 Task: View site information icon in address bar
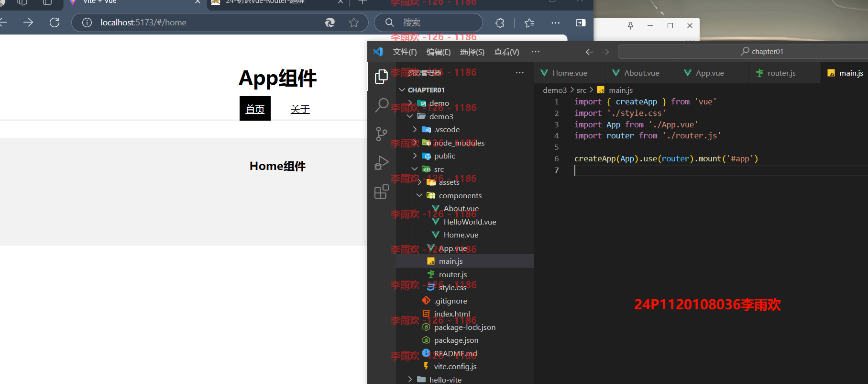tap(87, 23)
